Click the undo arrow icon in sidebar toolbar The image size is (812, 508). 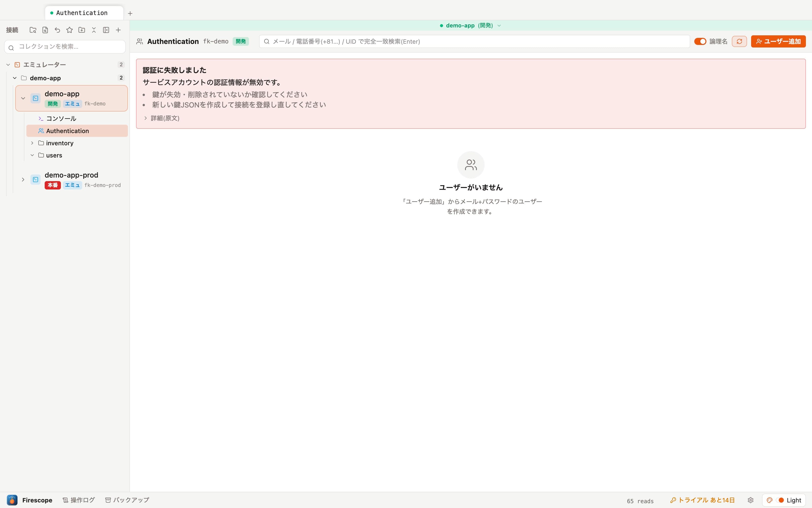pyautogui.click(x=57, y=30)
